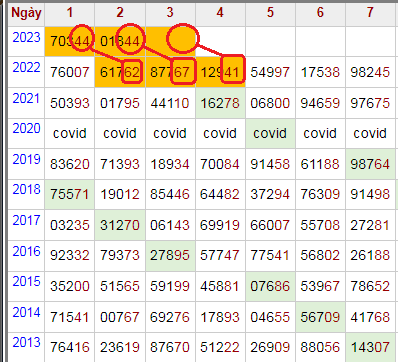Click the cell 31270 in 2017 row
Image resolution: width=398 pixels, height=362 pixels.
pyautogui.click(x=120, y=225)
